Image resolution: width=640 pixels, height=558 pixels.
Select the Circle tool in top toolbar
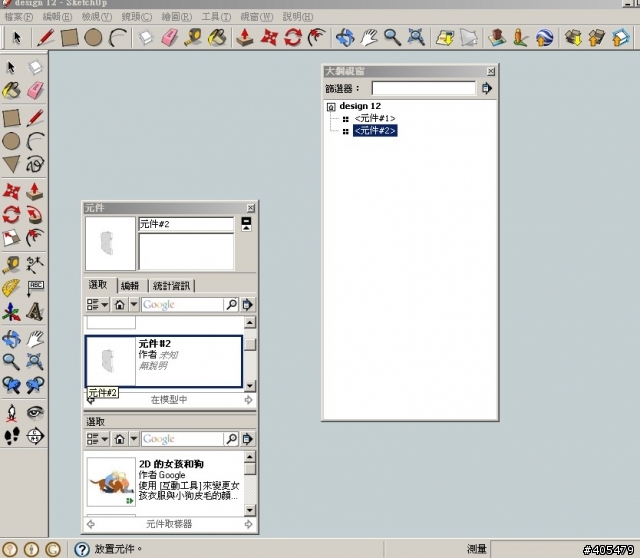[x=93, y=37]
